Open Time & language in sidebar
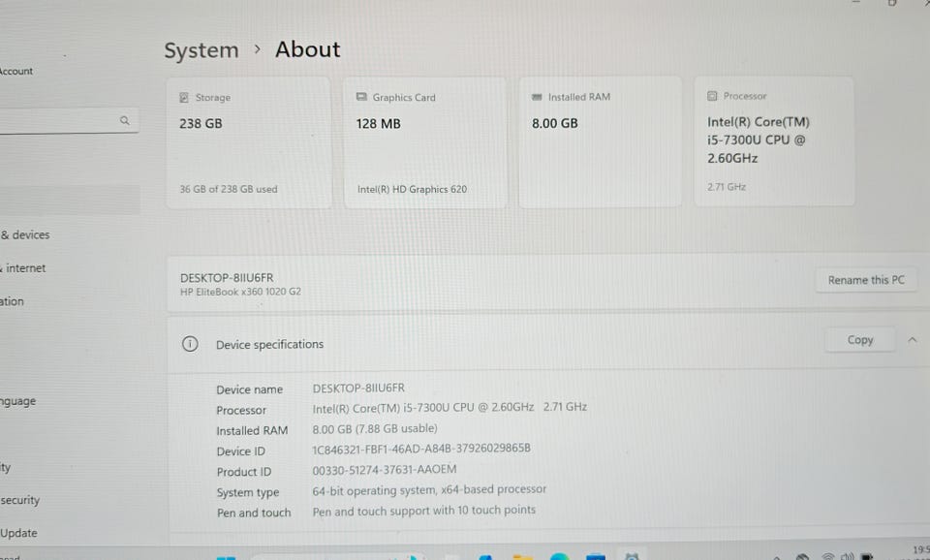The image size is (930, 560). (x=17, y=402)
